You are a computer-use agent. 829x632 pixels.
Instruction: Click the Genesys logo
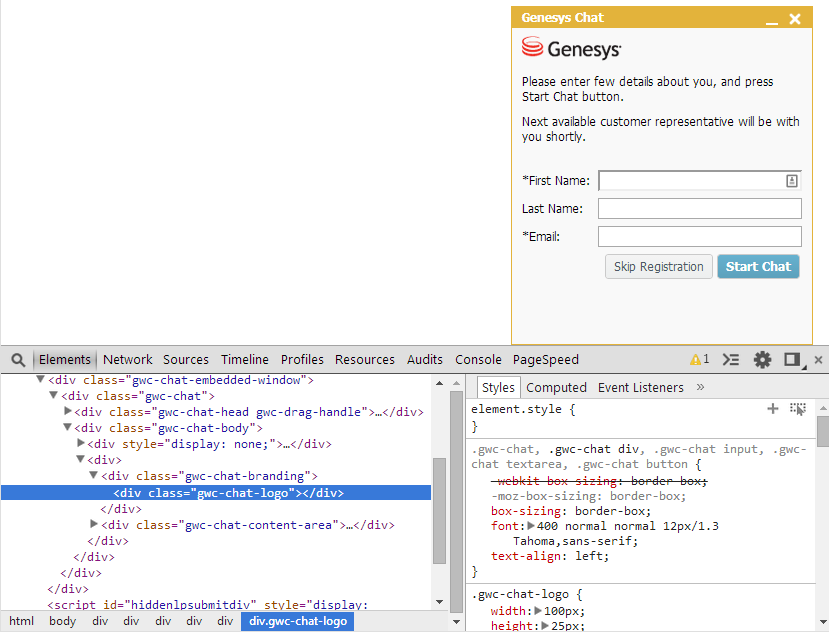click(572, 48)
